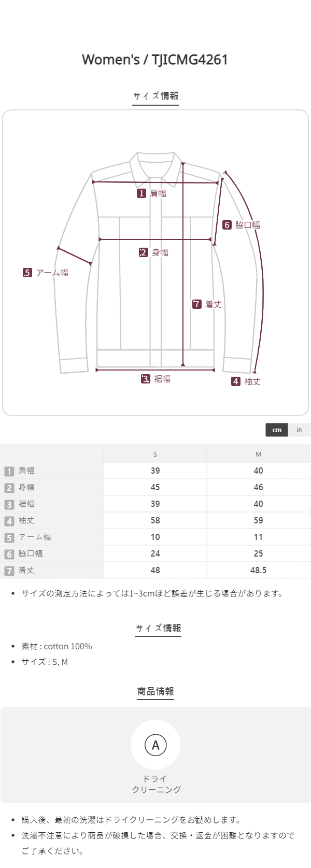This screenshot has height=868, width=311.
Task: Click the number 7 garment length marker on diagram
Action: click(197, 304)
